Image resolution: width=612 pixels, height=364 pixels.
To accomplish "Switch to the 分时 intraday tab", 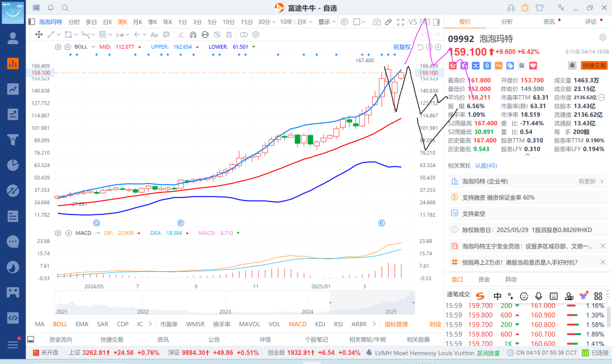I will click(x=74, y=22).
